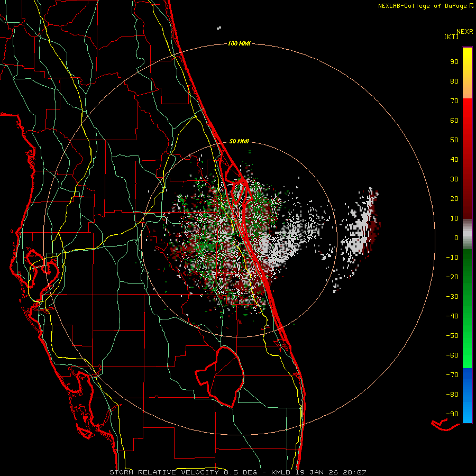The width and height of the screenshot is (476, 476).
Task: Click the "50" value on the velocity scale
Action: click(454, 140)
